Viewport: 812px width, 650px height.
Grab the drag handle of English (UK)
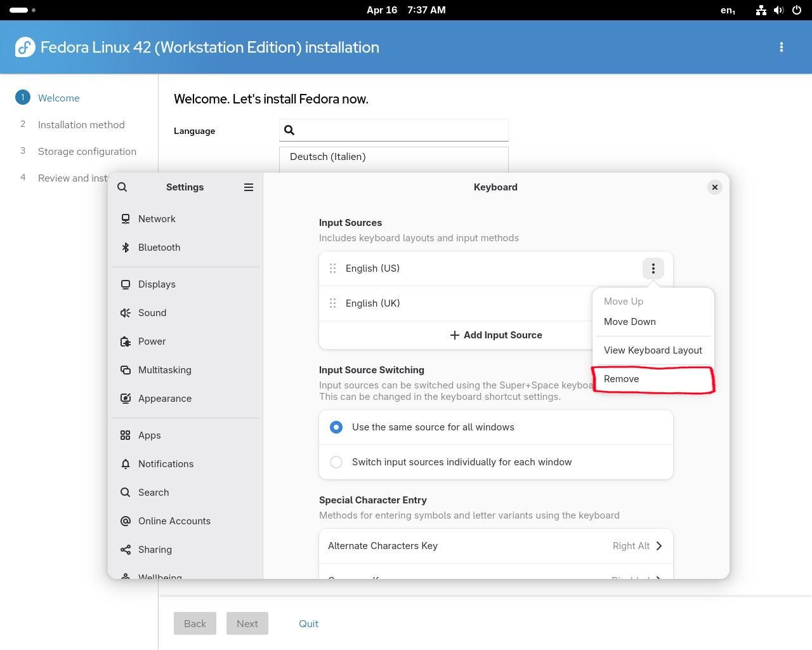click(x=332, y=303)
